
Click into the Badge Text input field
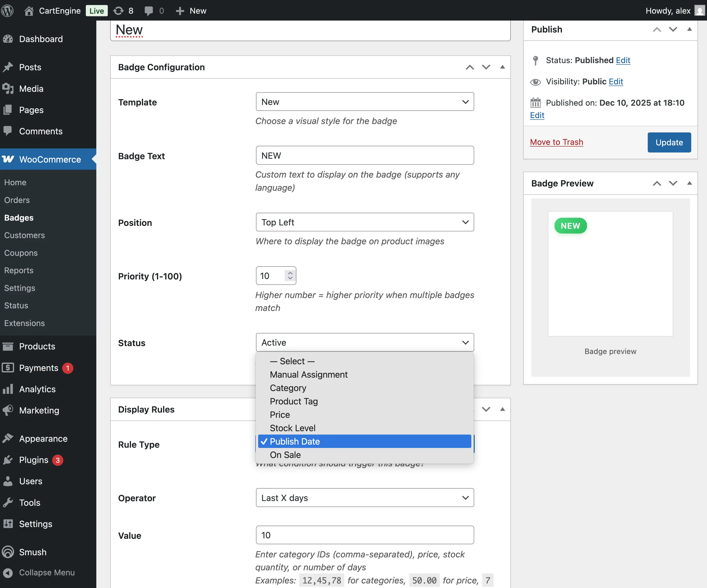point(364,156)
